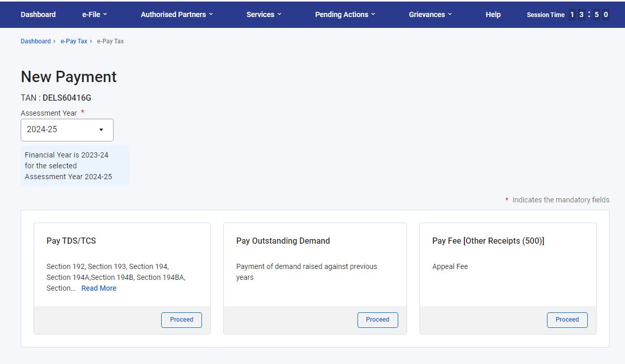
Task: Click Read More in Pay TDS/TCS card
Action: [99, 288]
